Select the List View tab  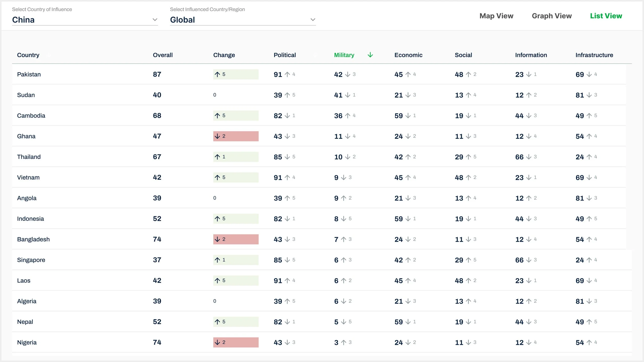(x=606, y=16)
